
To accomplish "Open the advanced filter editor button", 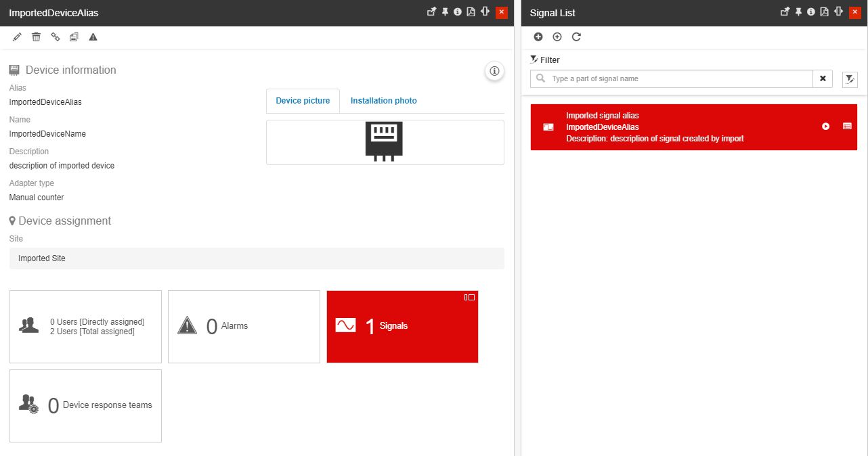I will click(x=850, y=80).
